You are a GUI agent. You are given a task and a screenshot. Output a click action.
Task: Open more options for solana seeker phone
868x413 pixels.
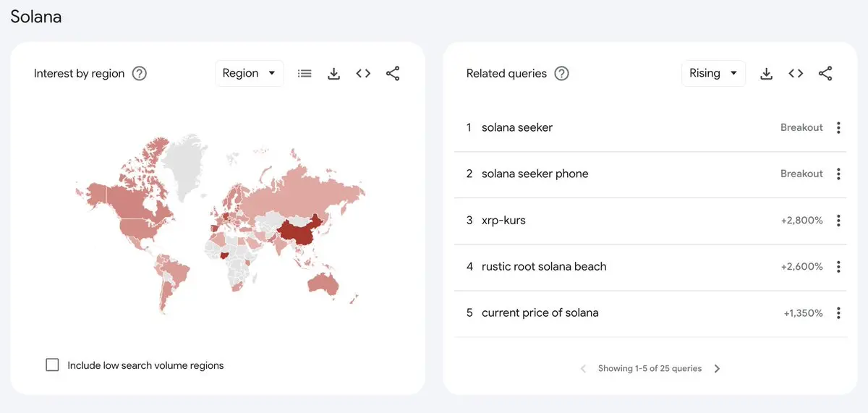click(x=838, y=174)
